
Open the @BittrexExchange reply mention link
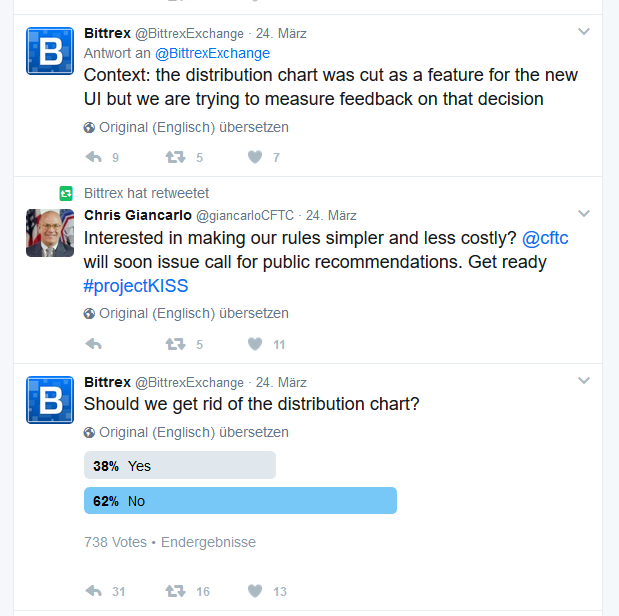(x=212, y=53)
